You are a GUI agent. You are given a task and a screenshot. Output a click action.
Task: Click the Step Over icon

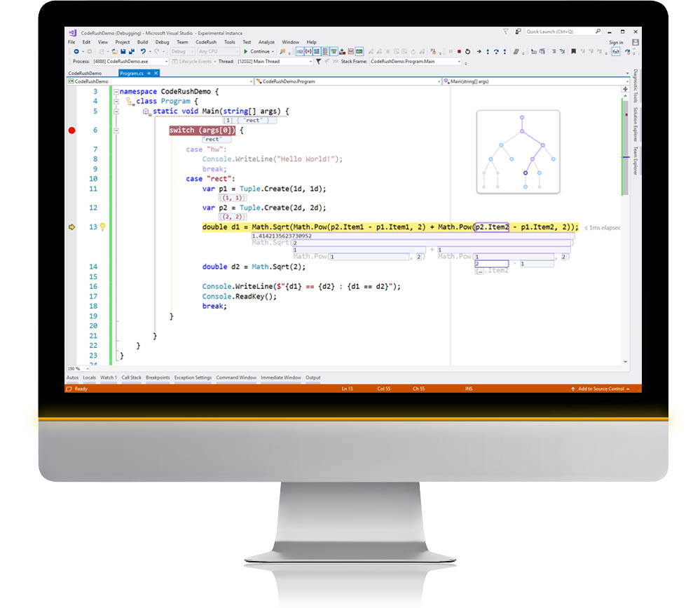point(496,52)
